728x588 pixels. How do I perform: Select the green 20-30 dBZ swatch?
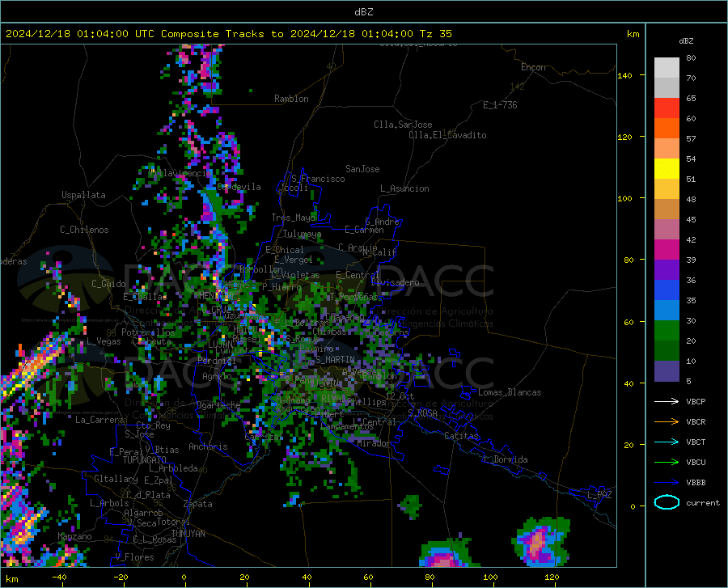667,331
